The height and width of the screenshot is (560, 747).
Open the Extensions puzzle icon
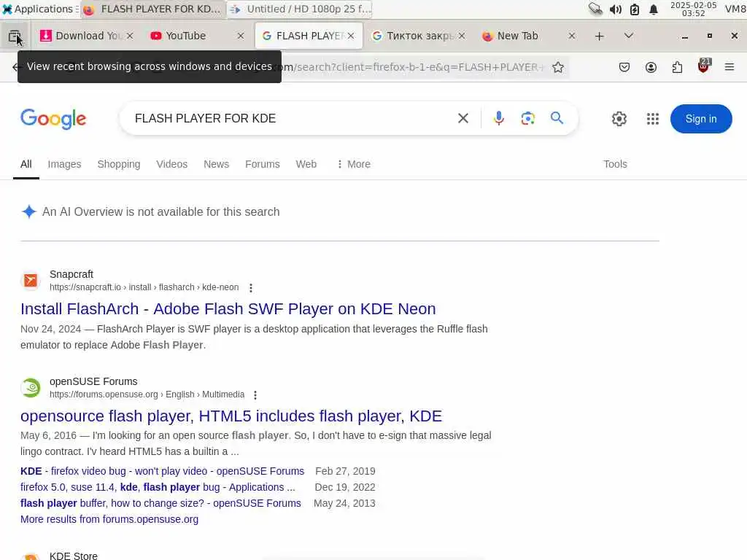(677, 68)
